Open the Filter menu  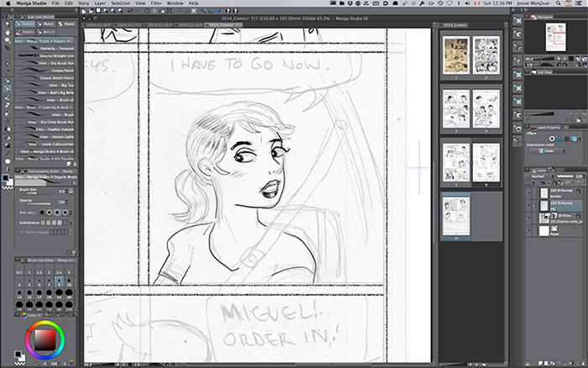(156, 3)
